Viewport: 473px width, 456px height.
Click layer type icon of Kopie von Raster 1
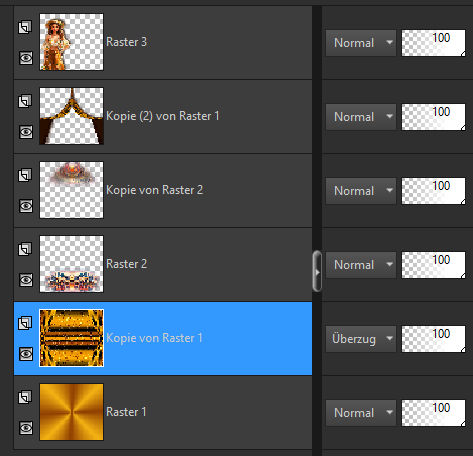point(25,323)
